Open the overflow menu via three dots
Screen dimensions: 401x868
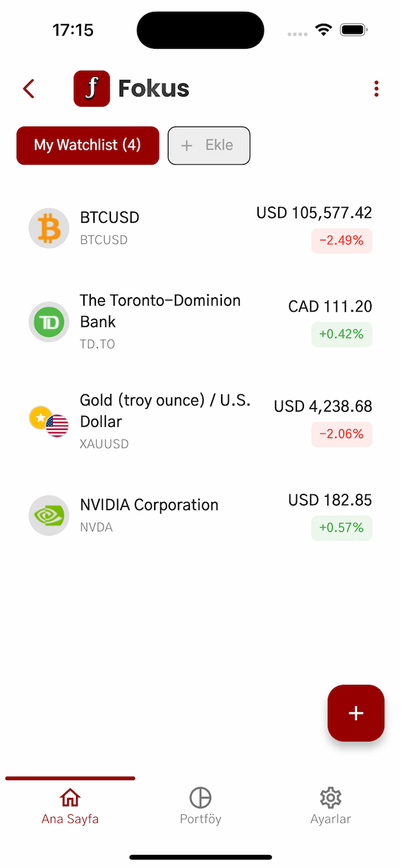[376, 88]
